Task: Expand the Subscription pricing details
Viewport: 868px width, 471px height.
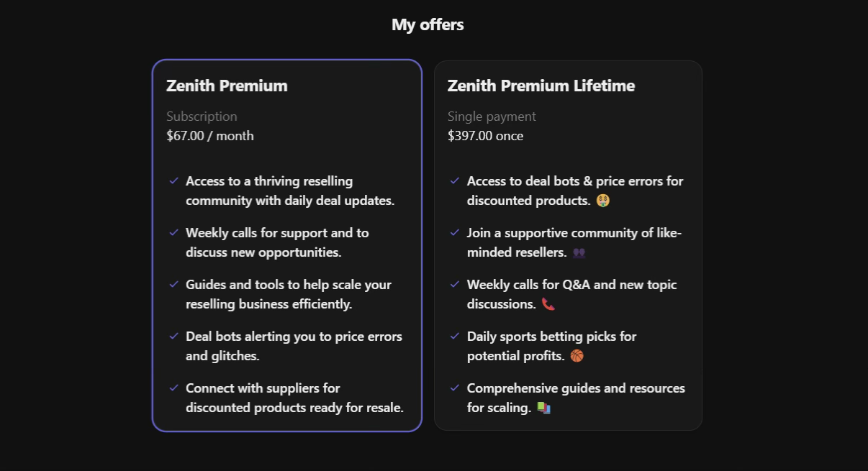Action: click(x=202, y=116)
